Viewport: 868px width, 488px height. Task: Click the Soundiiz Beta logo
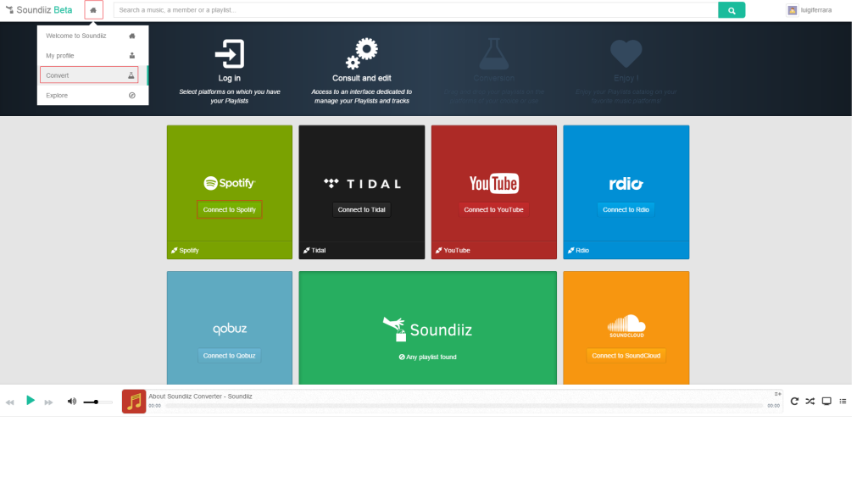[x=39, y=10]
